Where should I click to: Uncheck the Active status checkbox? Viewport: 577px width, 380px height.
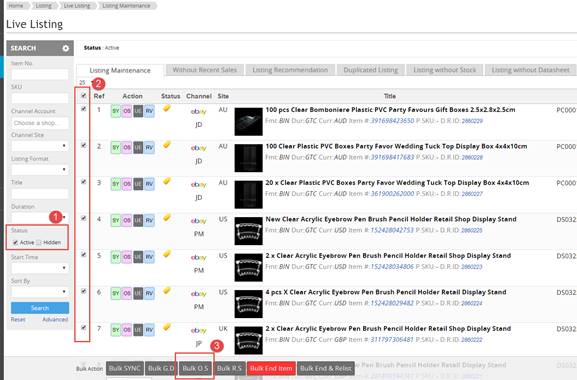click(x=15, y=242)
